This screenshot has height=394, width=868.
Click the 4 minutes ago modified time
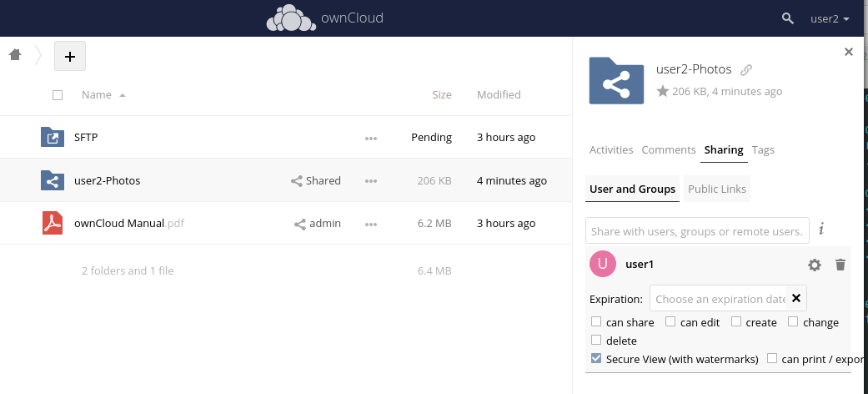pos(511,180)
